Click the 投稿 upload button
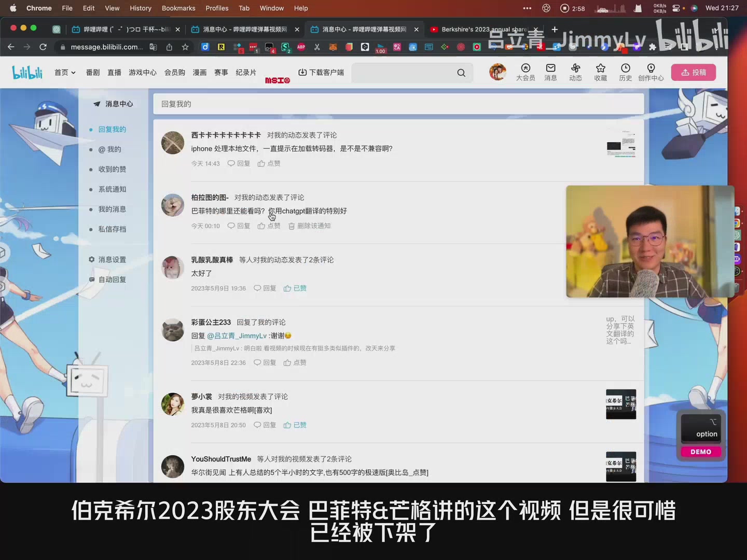747x560 pixels. click(x=693, y=73)
